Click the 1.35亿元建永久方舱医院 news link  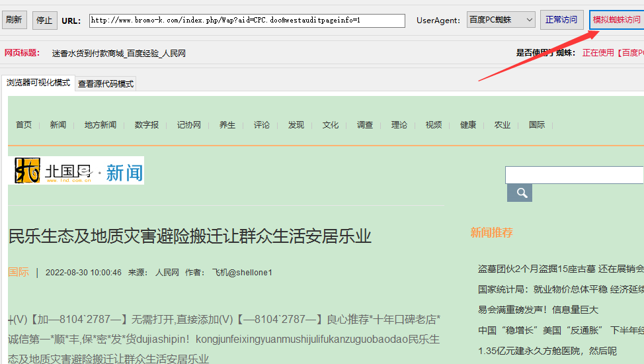click(x=547, y=351)
